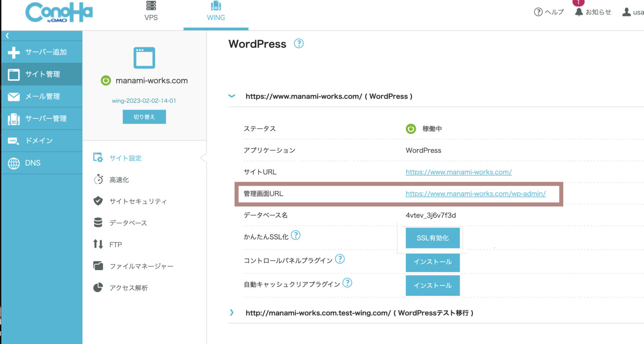This screenshot has width=644, height=344.
Task: Click the green 稼働中 status icon
Action: click(x=411, y=129)
